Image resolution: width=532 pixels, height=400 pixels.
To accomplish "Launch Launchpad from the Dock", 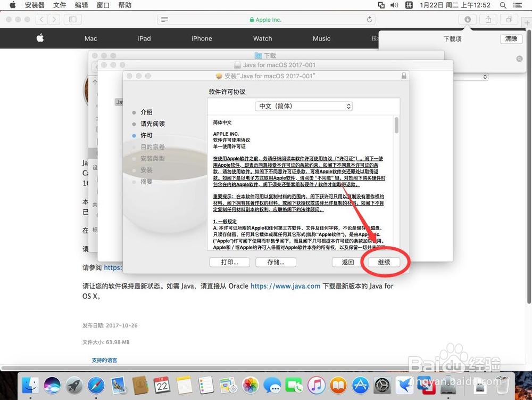I will [74, 386].
